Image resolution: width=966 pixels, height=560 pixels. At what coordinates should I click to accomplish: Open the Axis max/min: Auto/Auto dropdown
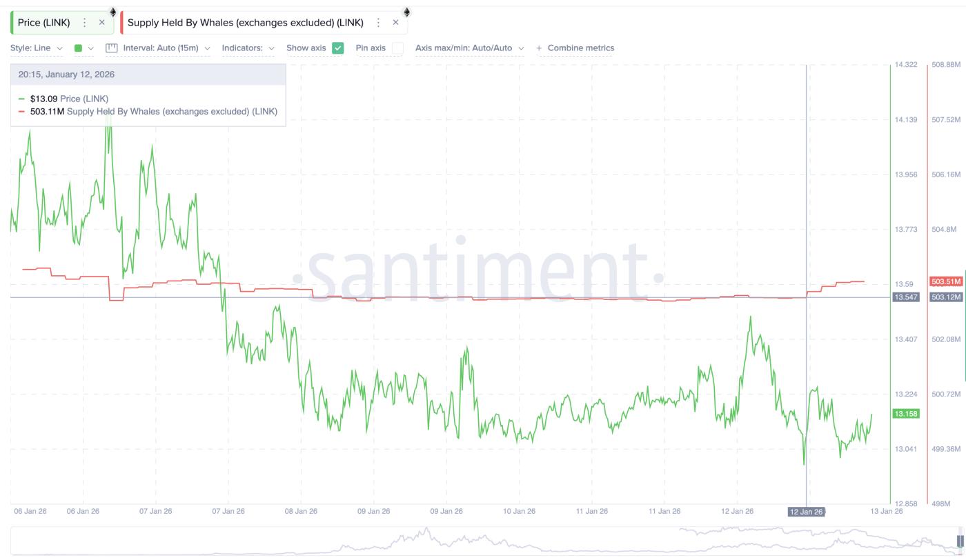[469, 48]
